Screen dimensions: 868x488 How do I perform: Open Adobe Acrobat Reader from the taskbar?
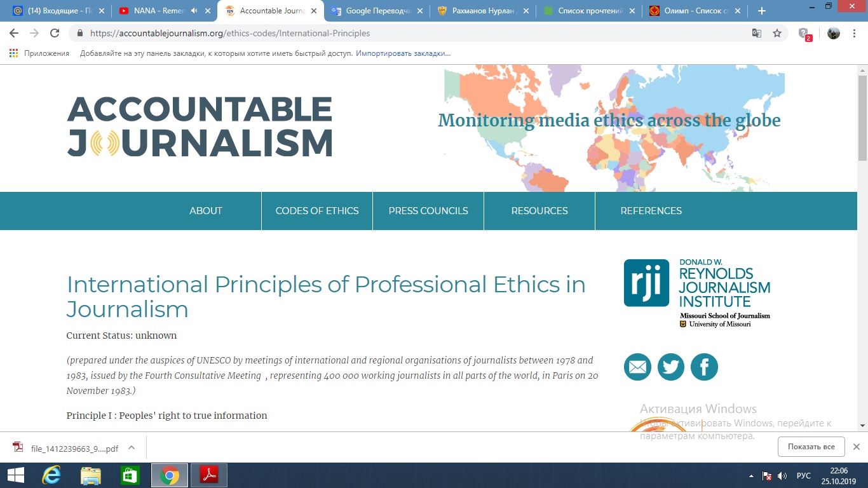(x=209, y=475)
